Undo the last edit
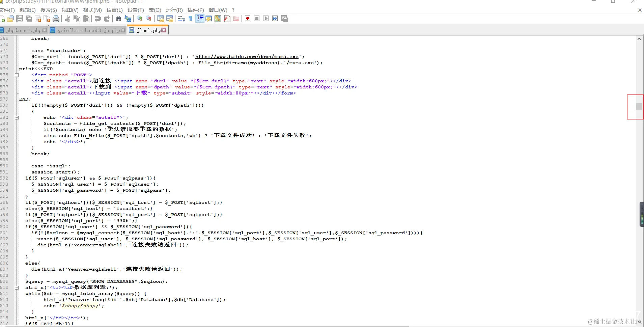The image size is (644, 327). coord(98,19)
